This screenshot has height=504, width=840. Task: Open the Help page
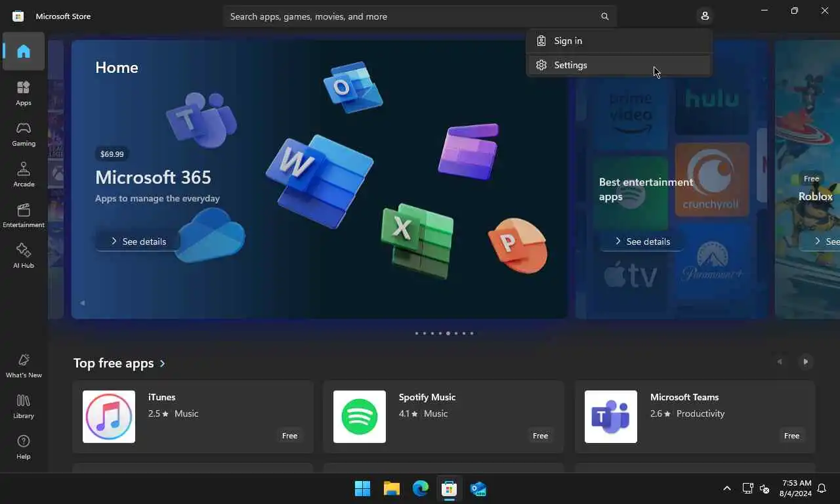pyautogui.click(x=24, y=447)
